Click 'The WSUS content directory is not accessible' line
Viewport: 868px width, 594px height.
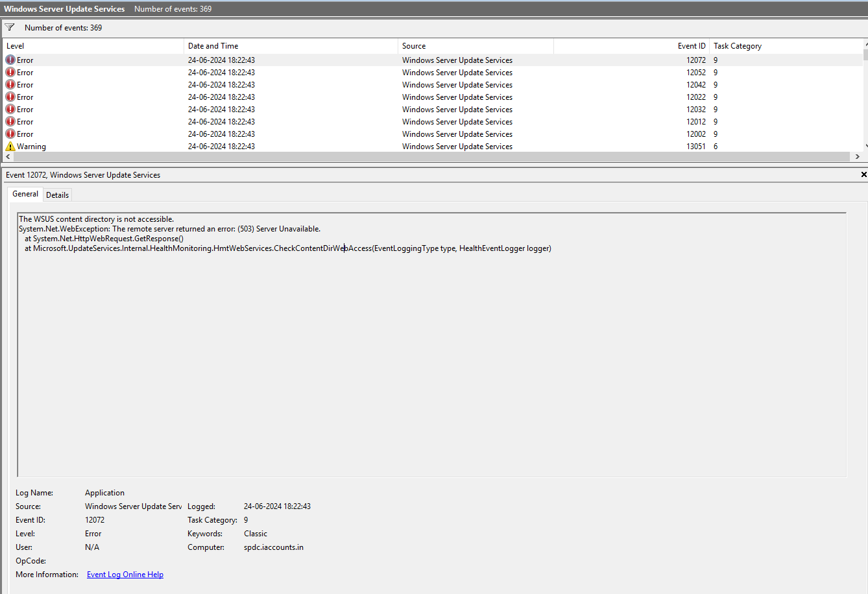coord(96,219)
